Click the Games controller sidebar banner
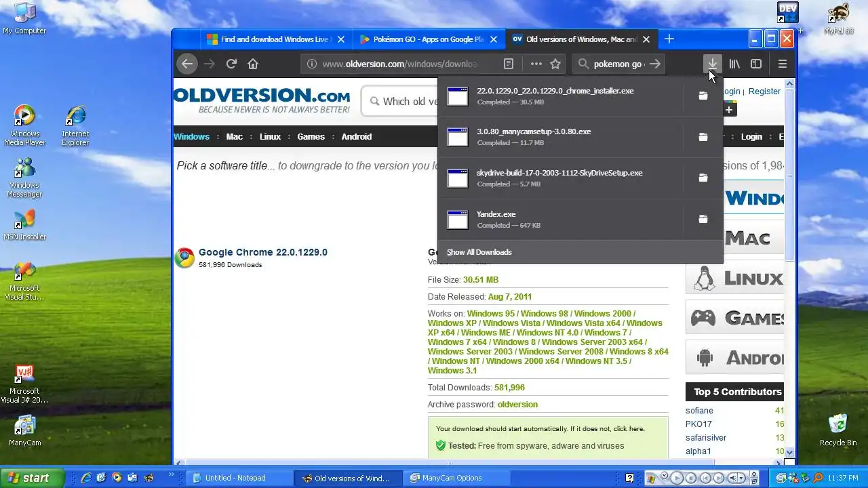This screenshot has width=868, height=488. 735,317
